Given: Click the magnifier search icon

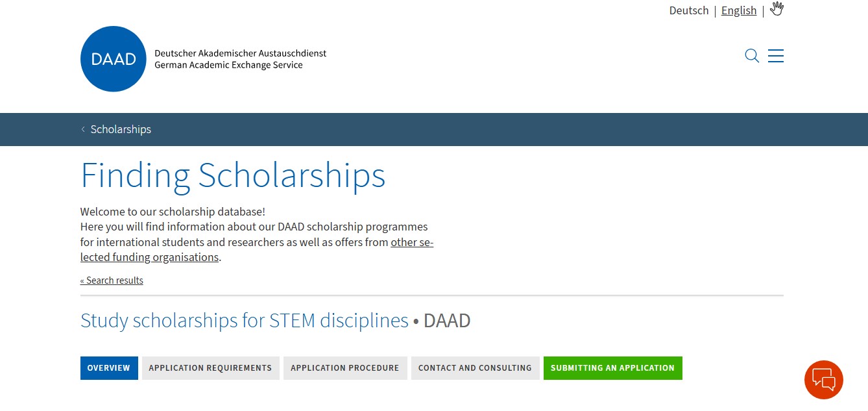Looking at the screenshot, I should [752, 56].
